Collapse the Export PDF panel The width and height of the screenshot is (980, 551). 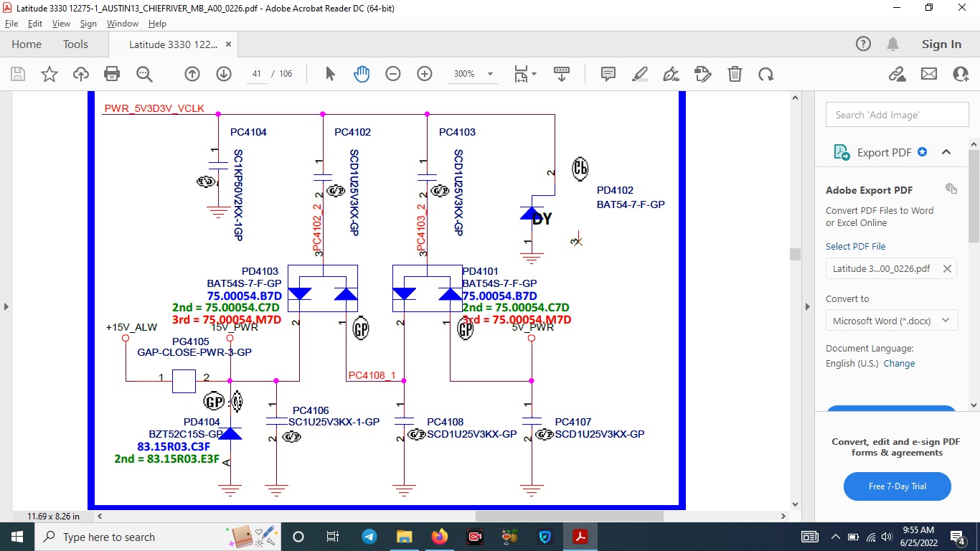pyautogui.click(x=946, y=152)
